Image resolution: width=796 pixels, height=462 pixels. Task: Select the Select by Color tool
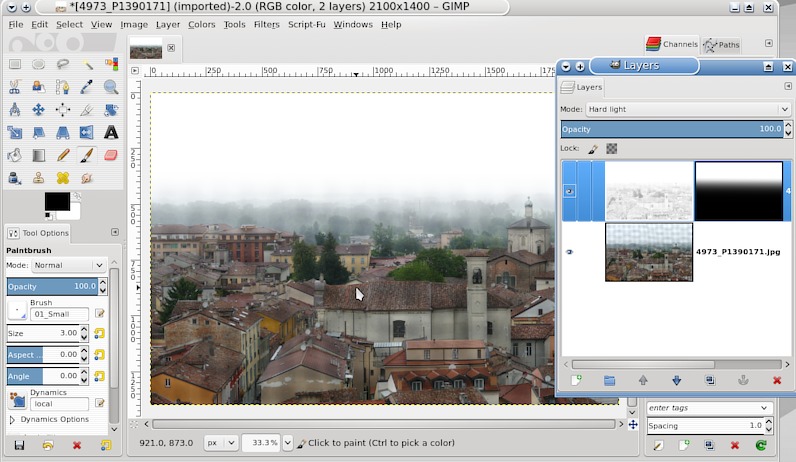(111, 64)
